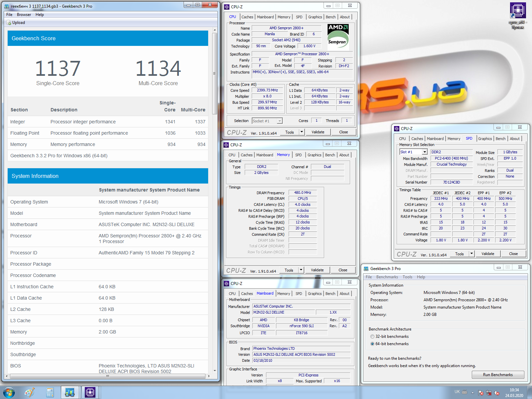Click single-core score 1137
This screenshot has width=532, height=399.
(x=58, y=68)
